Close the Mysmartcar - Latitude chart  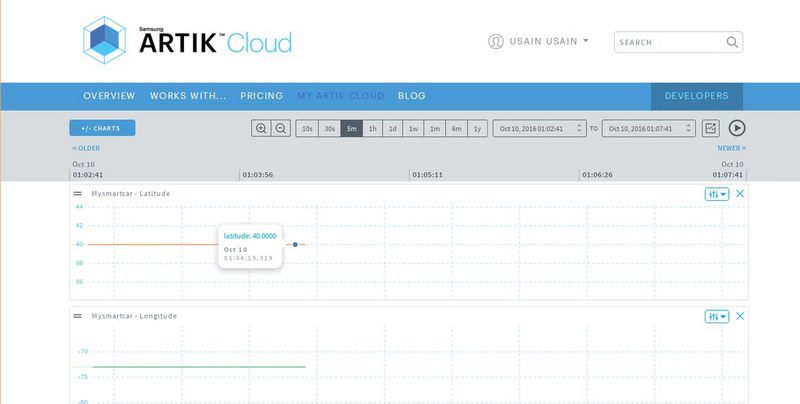tap(740, 194)
